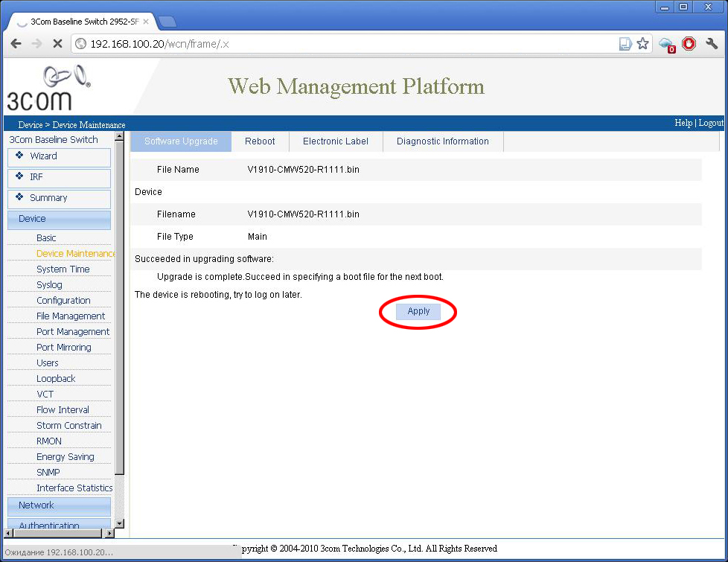
Task: Open Basic under Device
Action: [x=46, y=237]
